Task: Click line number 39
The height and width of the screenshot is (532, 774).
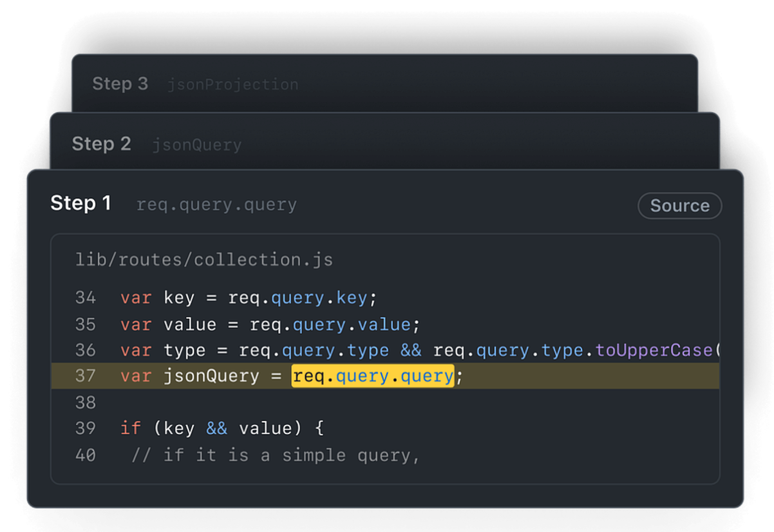Action: 86,428
